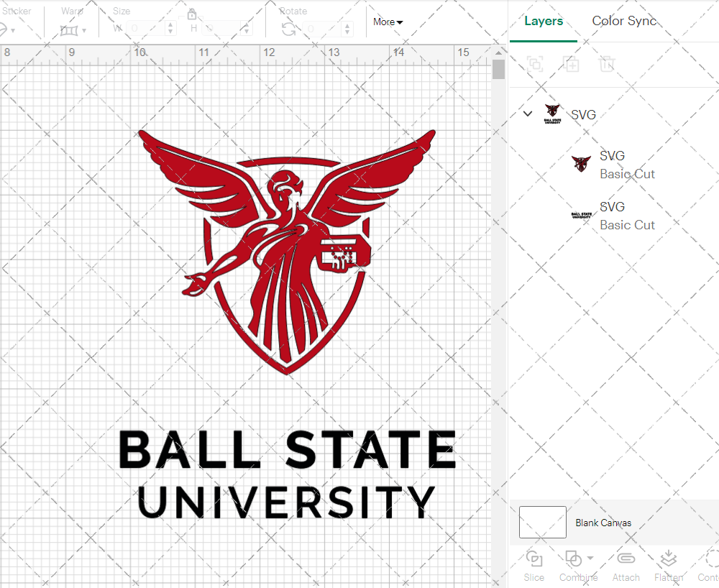Image resolution: width=719 pixels, height=588 pixels.
Task: Click the Height size input field
Action: coord(222,29)
